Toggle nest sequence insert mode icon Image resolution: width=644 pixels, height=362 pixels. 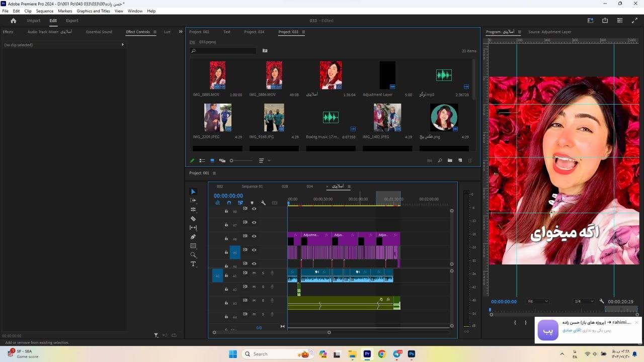click(217, 203)
